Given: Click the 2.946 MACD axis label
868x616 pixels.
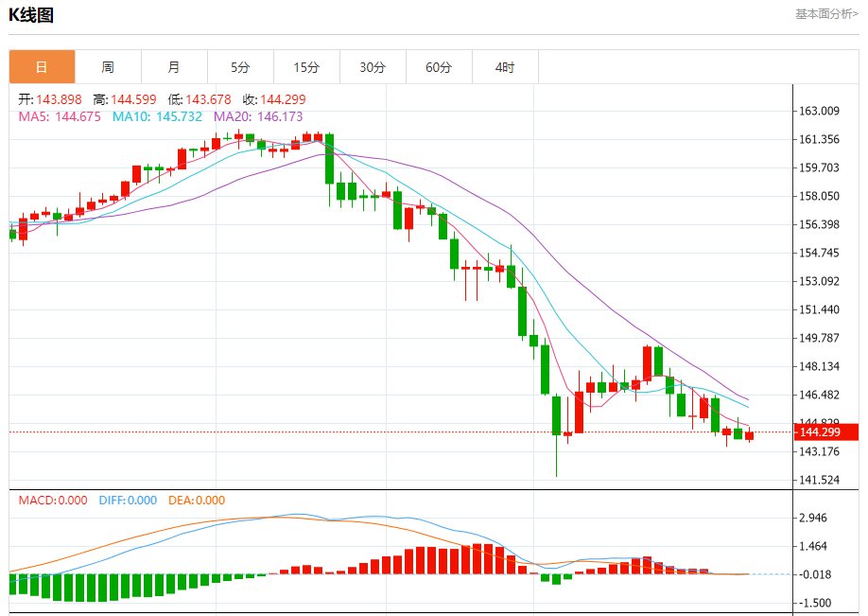Looking at the screenshot, I should (812, 518).
